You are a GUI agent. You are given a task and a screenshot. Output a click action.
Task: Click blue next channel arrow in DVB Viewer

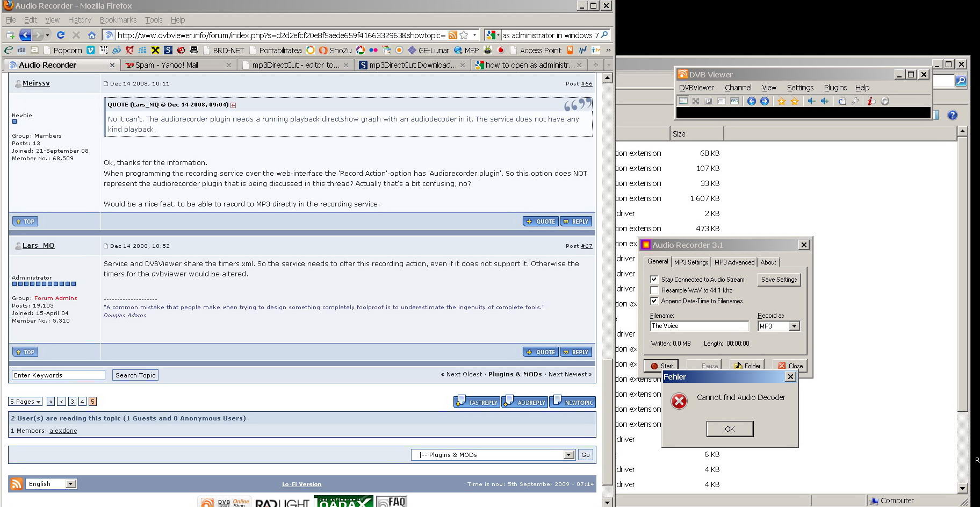pyautogui.click(x=764, y=101)
